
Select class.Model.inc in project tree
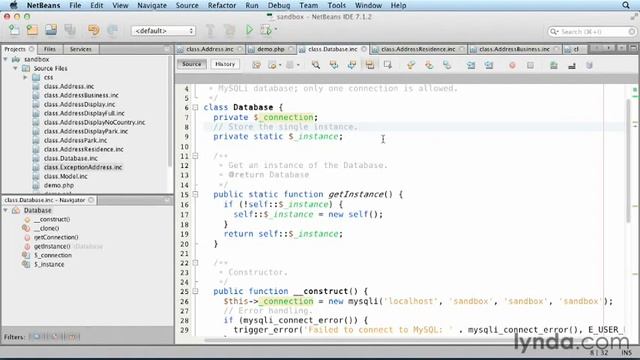pos(66,176)
